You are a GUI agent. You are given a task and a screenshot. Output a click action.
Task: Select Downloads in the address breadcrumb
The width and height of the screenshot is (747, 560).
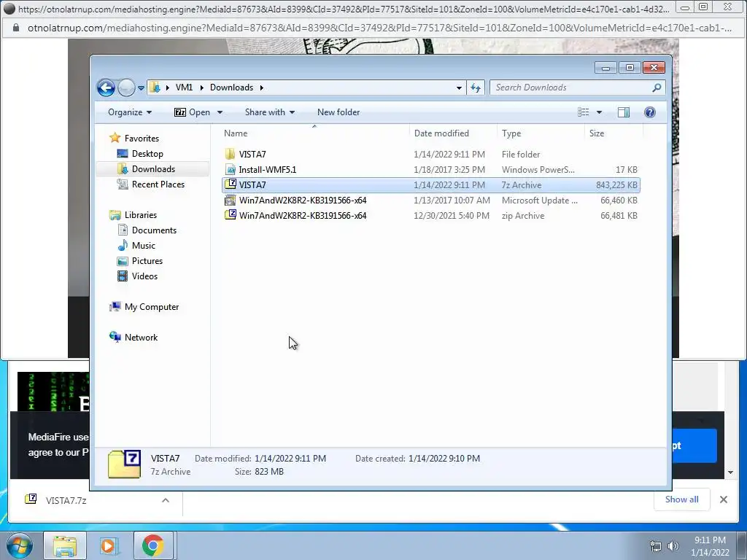[x=231, y=87]
